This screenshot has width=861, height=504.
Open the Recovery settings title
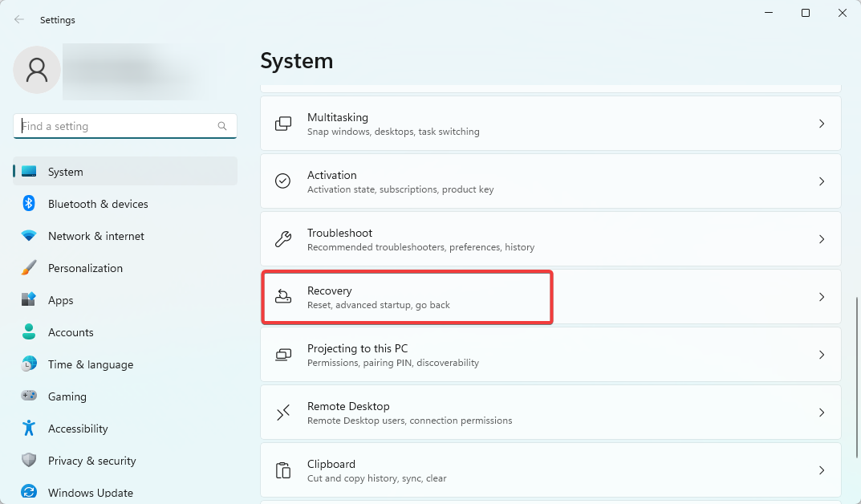[330, 291]
